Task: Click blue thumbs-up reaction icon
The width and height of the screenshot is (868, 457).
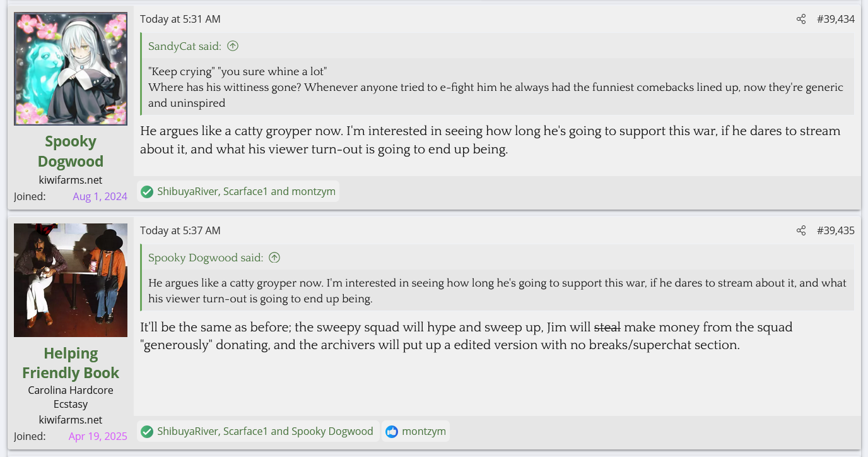Action: pos(392,432)
